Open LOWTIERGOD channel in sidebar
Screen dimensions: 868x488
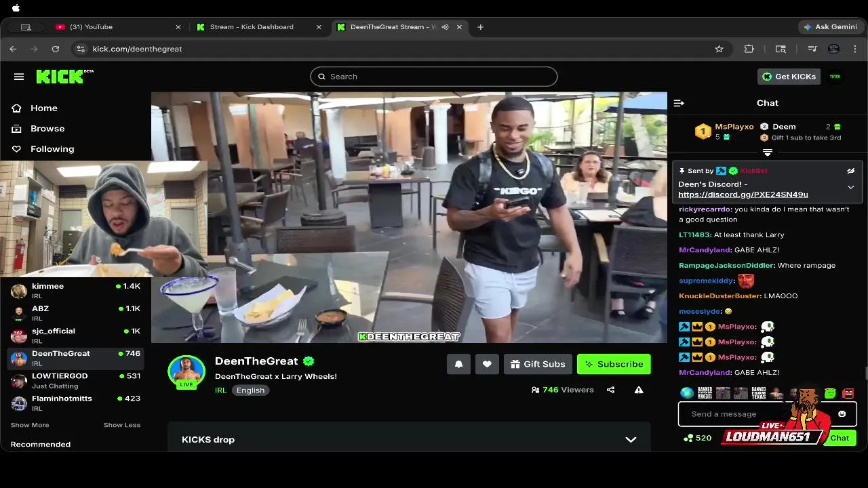(75, 380)
